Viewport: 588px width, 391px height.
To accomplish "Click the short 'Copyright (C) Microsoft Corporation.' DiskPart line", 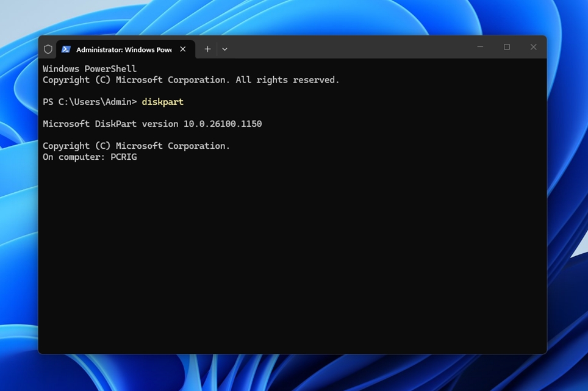I will pyautogui.click(x=136, y=146).
